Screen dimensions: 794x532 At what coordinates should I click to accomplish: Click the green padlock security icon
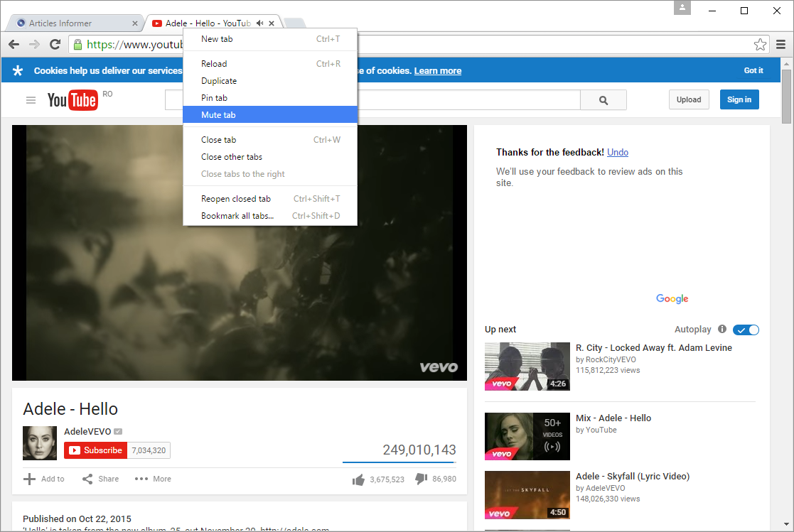[x=77, y=45]
